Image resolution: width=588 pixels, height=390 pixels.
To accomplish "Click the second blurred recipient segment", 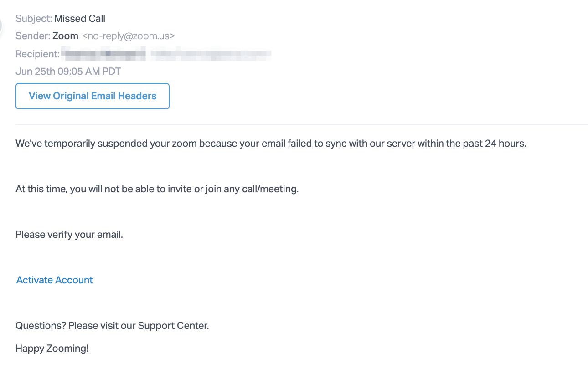I will (x=211, y=54).
